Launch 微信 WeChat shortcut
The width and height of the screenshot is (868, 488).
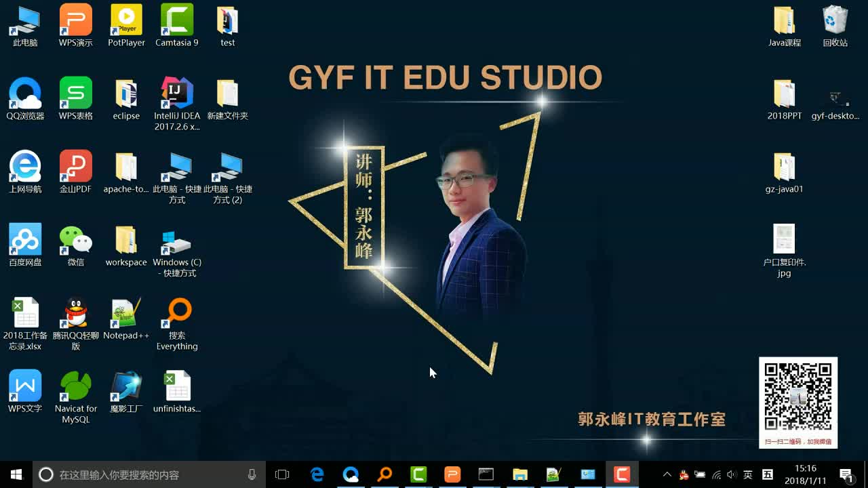(x=76, y=245)
